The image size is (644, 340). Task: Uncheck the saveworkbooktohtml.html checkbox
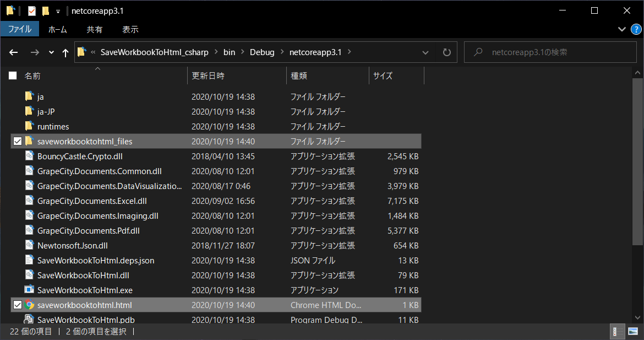[17, 305]
